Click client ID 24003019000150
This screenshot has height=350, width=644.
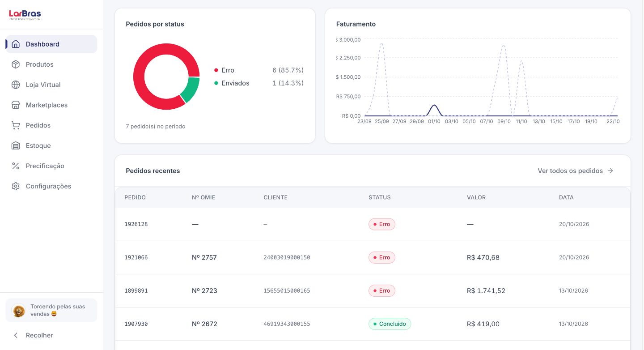[x=287, y=257]
